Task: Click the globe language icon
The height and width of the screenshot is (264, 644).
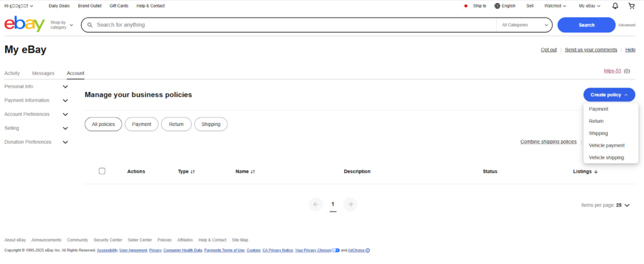Action: tap(497, 6)
